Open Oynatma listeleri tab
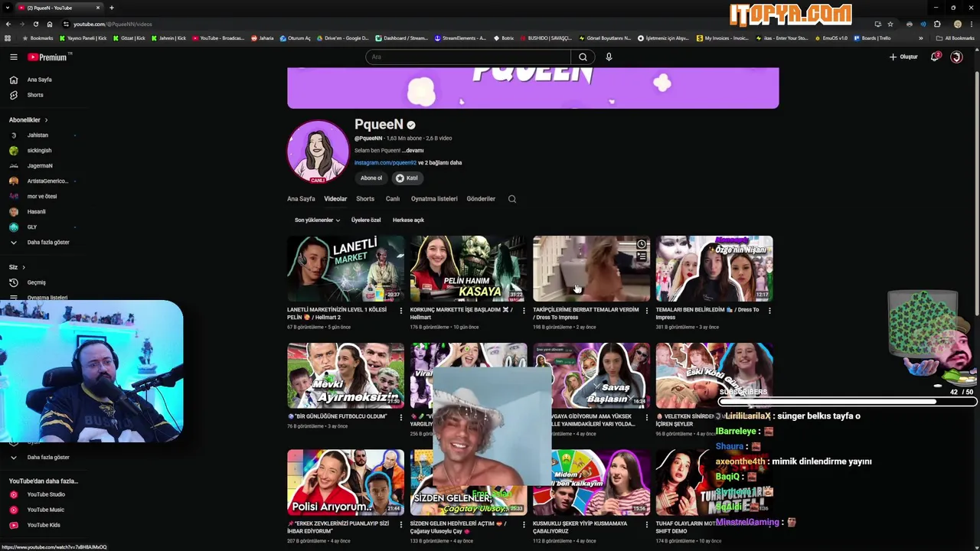980x551 pixels. pyautogui.click(x=434, y=199)
